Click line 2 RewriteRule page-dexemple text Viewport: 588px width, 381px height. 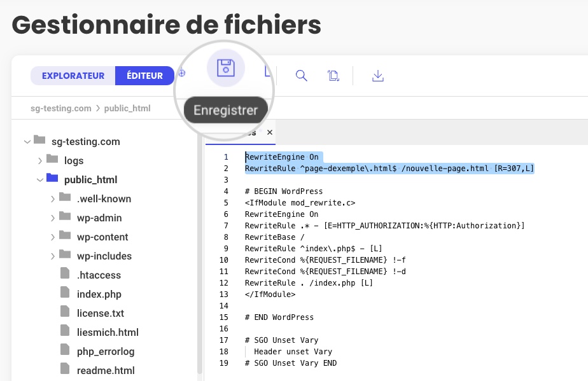pyautogui.click(x=389, y=169)
